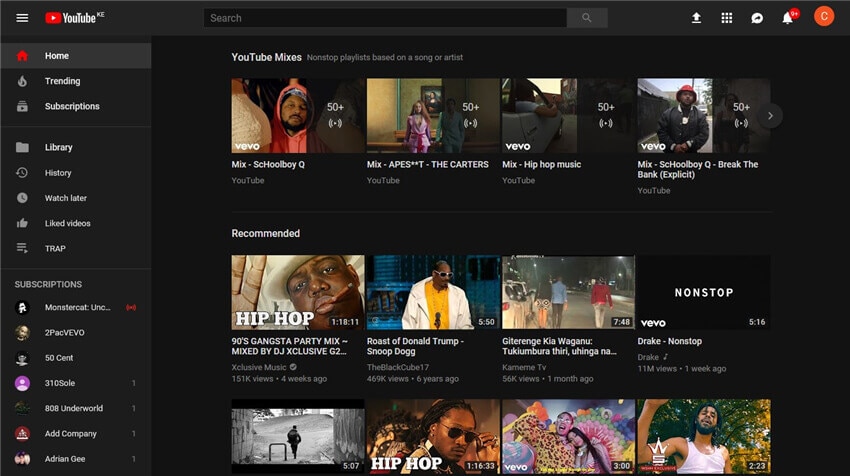Click the Adrian Gee channel avatar
The width and height of the screenshot is (850, 476).
(22, 459)
